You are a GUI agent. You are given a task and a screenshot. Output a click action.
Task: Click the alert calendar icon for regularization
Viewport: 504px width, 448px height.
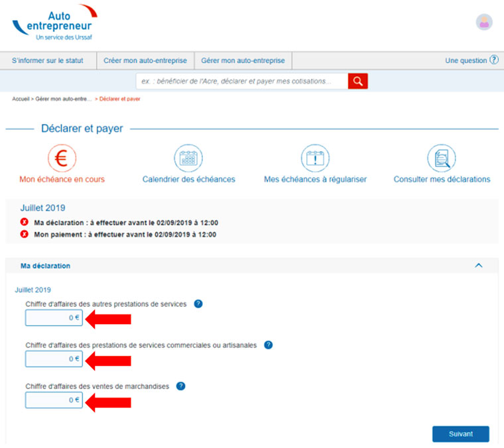pyautogui.click(x=315, y=158)
